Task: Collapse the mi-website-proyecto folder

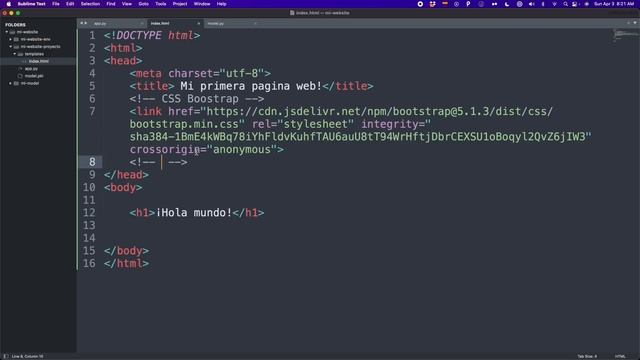Action: 11,47
